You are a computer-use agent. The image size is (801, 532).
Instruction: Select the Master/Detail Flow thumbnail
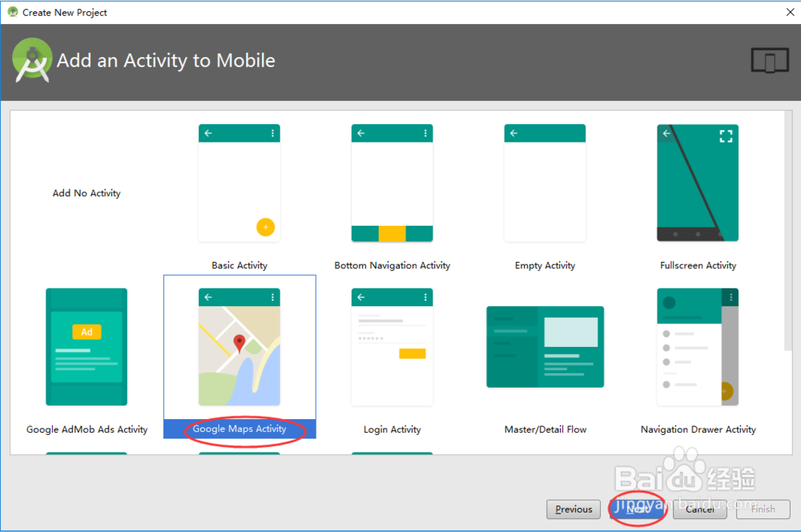545,347
